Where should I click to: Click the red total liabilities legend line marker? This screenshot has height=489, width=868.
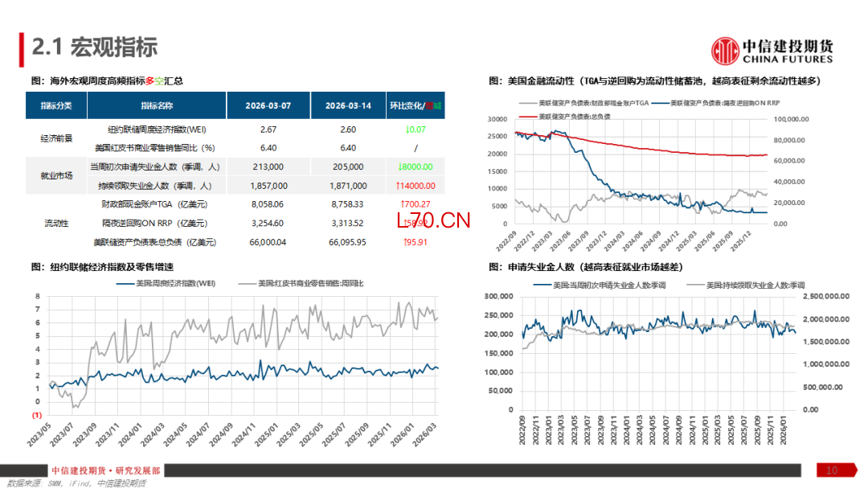[x=528, y=117]
